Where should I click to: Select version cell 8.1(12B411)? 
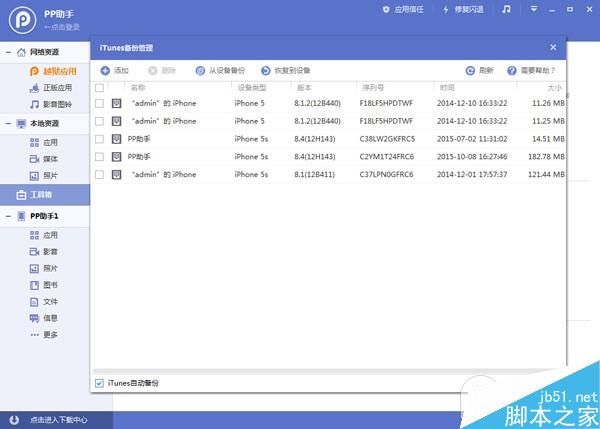point(314,175)
